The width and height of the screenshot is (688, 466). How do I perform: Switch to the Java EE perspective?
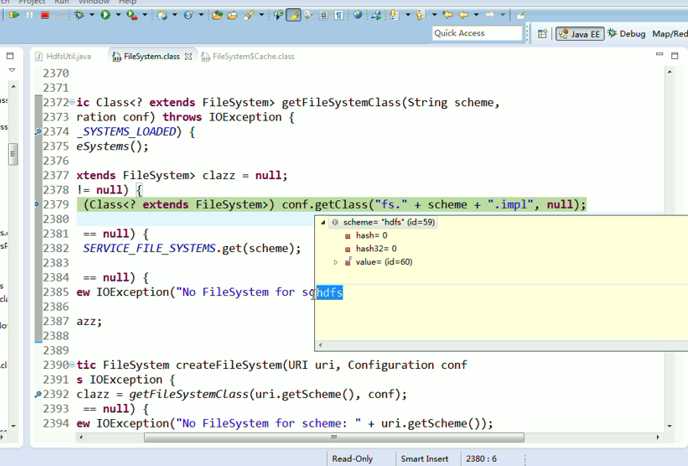click(x=580, y=34)
